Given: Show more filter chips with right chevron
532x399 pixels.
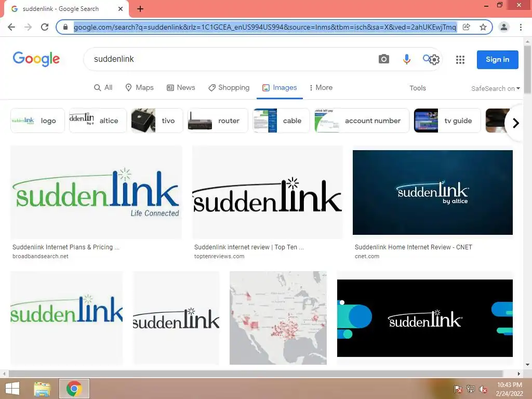Looking at the screenshot, I should pos(516,123).
